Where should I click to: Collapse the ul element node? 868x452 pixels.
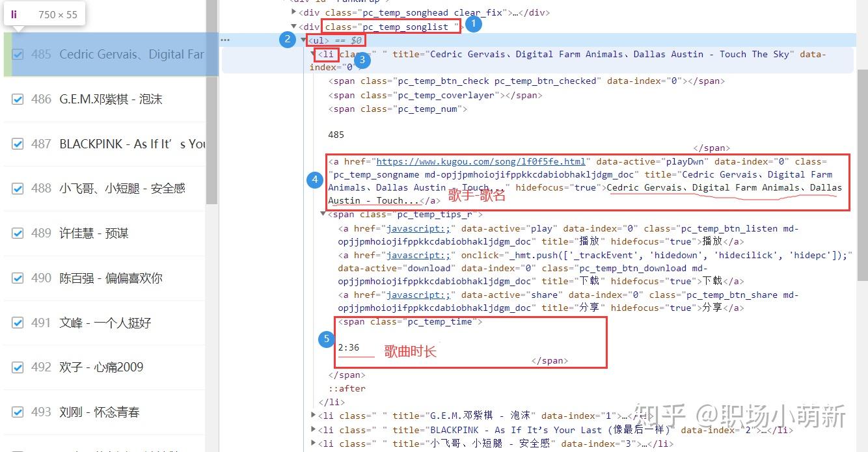pos(303,40)
